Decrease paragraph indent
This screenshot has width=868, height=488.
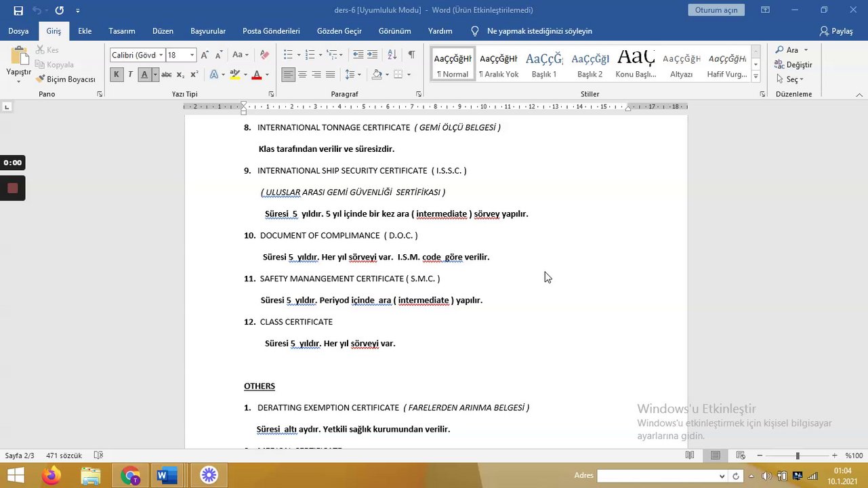coord(358,55)
